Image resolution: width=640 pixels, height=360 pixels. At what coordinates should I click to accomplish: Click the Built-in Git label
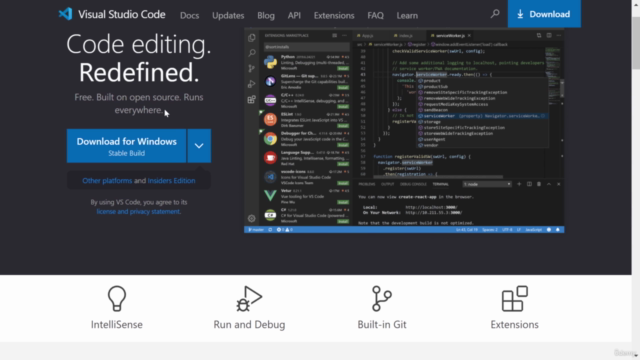pyautogui.click(x=382, y=324)
